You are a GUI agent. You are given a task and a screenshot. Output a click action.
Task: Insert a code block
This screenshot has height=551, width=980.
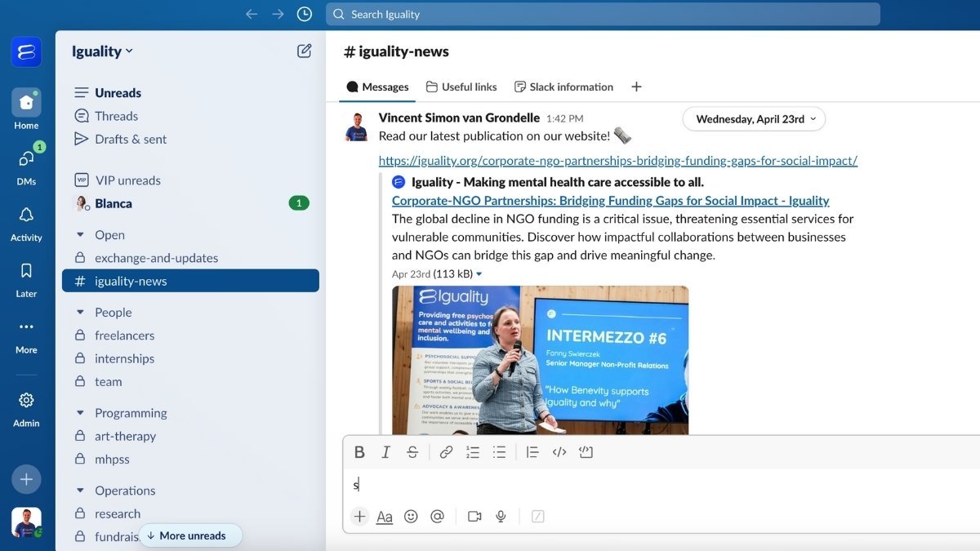pyautogui.click(x=586, y=452)
